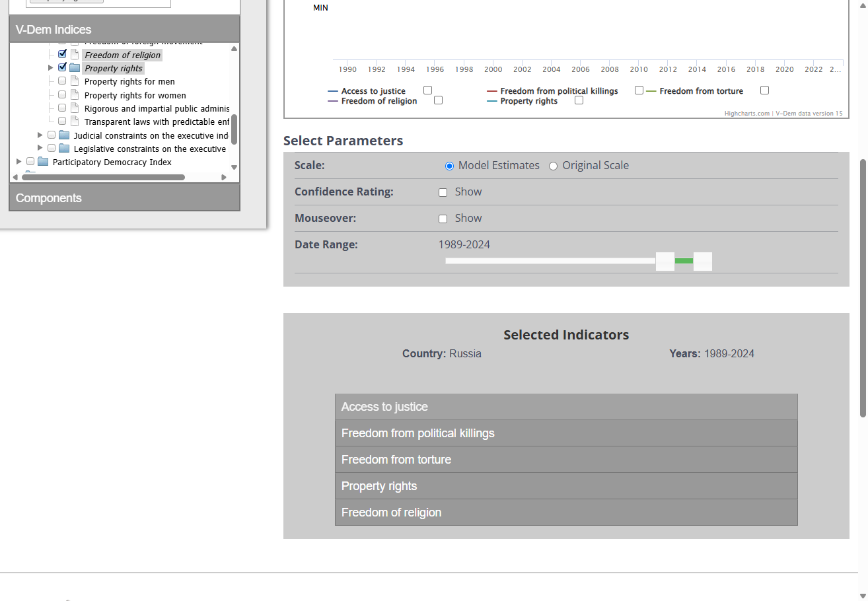Toggle the Access to justice legend checkbox

pos(428,90)
